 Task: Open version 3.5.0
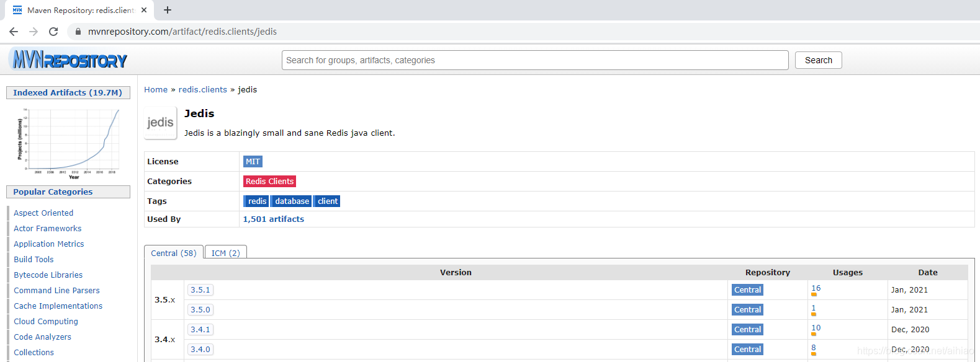(200, 310)
